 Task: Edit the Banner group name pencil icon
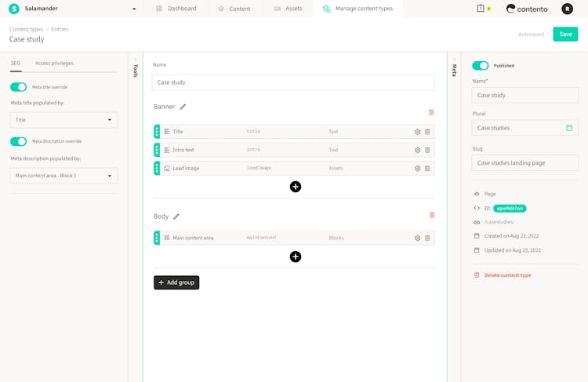click(183, 107)
